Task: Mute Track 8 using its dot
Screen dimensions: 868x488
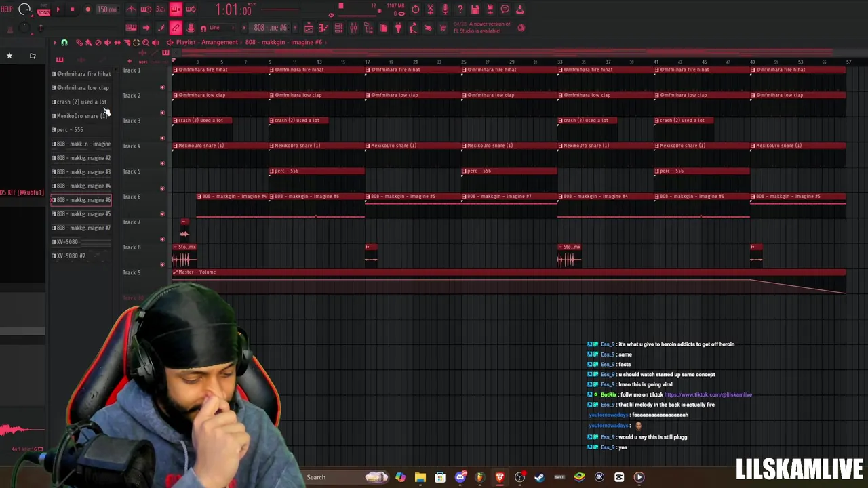Action: pos(162,264)
